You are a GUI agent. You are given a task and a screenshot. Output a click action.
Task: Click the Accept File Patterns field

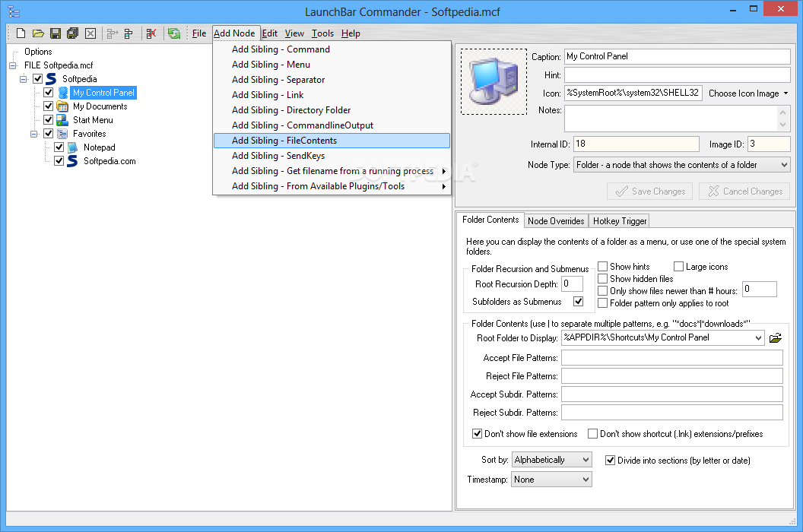(672, 357)
